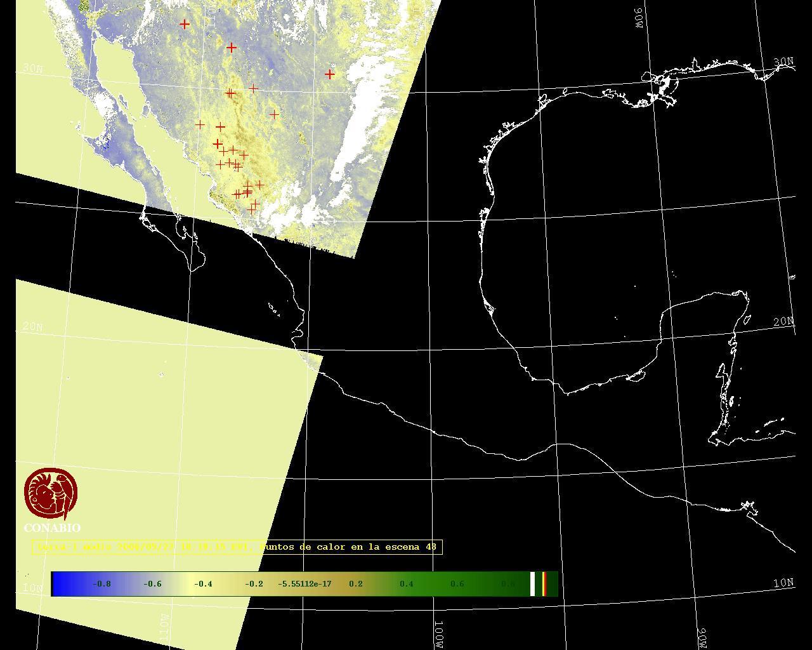The height and width of the screenshot is (650, 812).
Task: Click the 90W longitude label at the top
Action: (x=639, y=17)
